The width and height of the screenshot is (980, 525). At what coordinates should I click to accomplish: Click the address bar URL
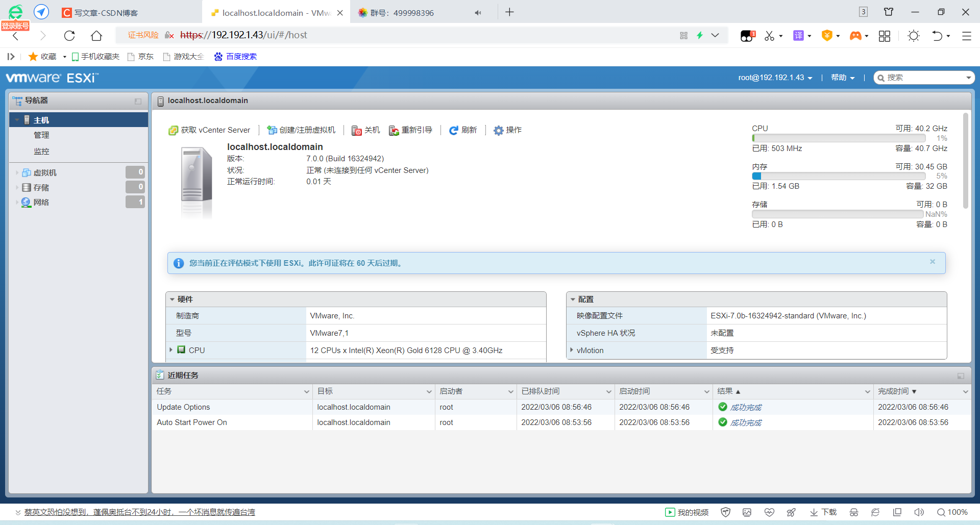click(244, 35)
